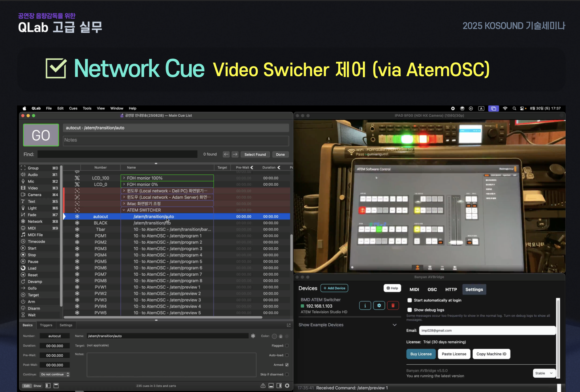Click the warnings triangle icon in footer
This screenshot has width=580, height=392.
[x=263, y=386]
